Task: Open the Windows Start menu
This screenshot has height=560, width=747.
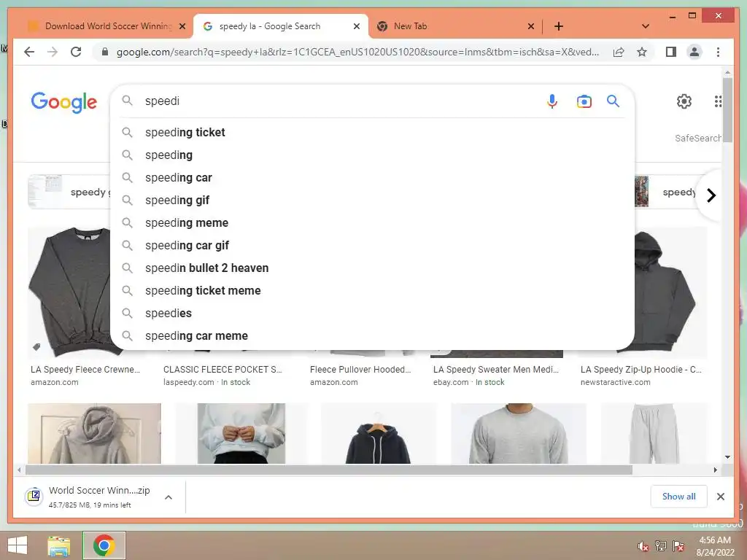Action: [x=18, y=545]
